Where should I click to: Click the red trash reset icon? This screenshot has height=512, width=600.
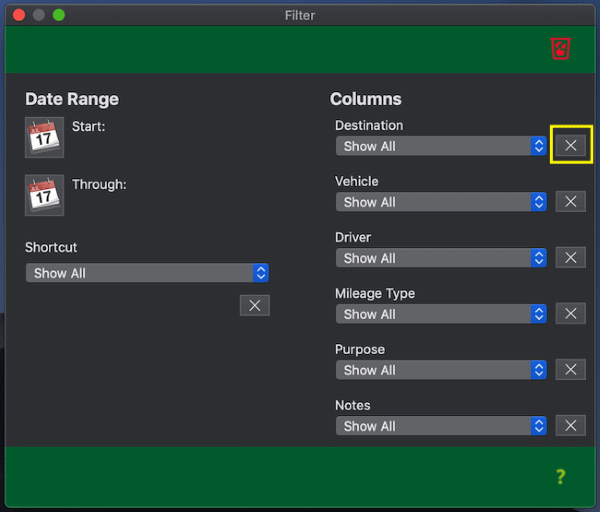tap(560, 48)
